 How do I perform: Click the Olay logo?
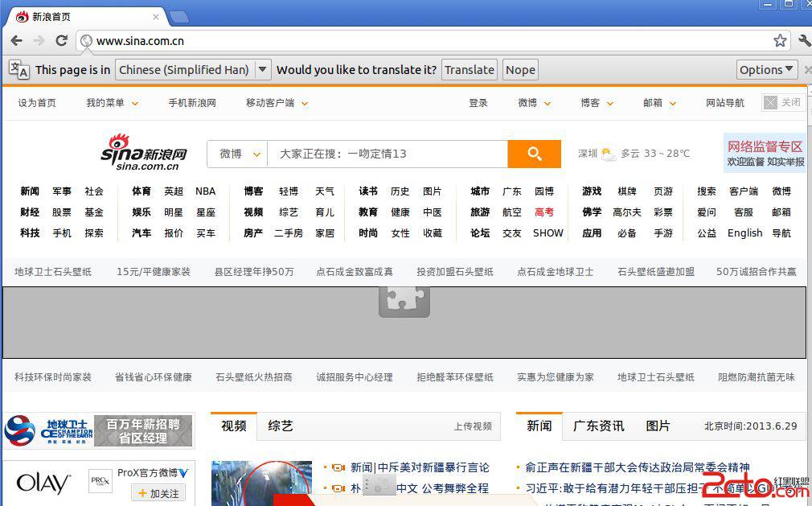pos(43,483)
